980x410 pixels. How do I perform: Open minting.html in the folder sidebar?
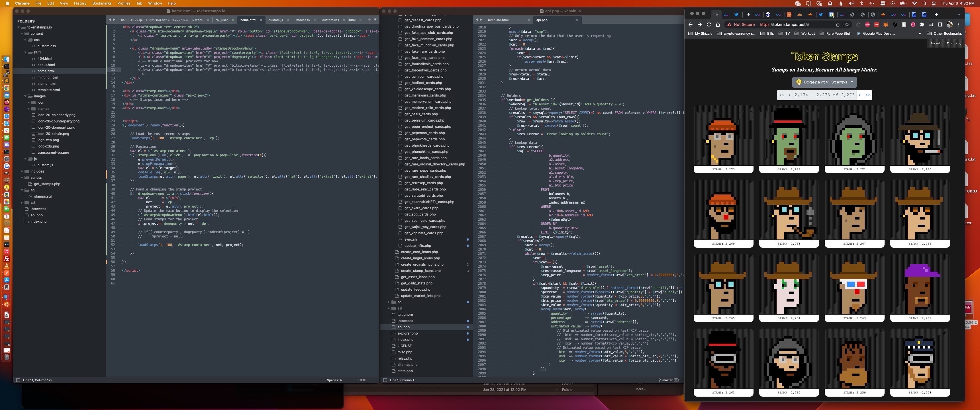click(48, 78)
